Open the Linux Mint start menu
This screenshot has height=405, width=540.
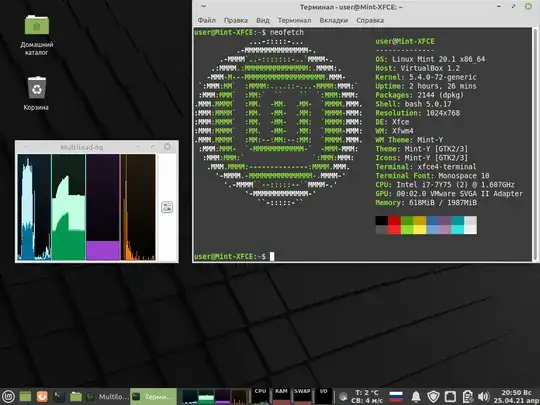coord(8,396)
